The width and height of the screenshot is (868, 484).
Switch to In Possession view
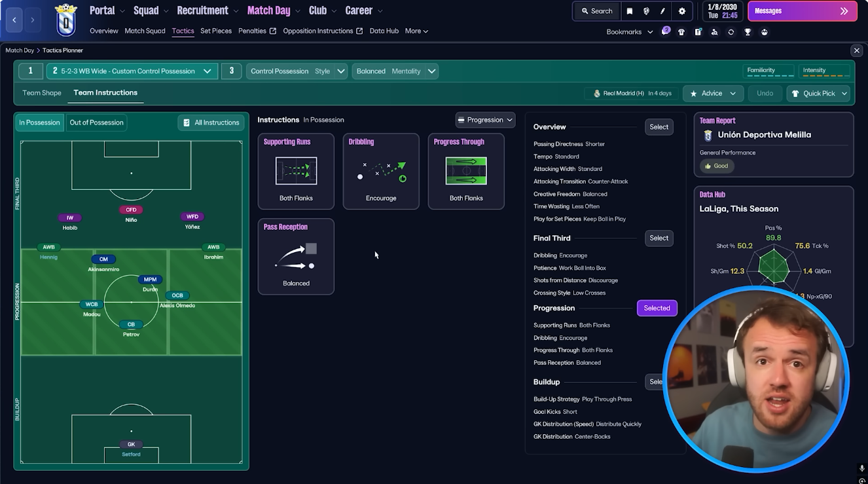(x=39, y=122)
